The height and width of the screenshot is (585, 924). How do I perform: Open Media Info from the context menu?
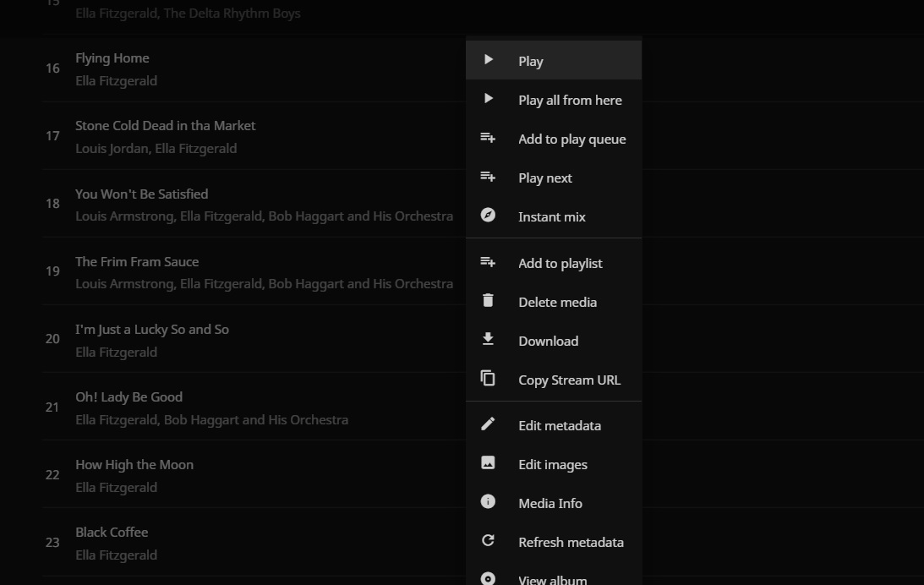(549, 503)
